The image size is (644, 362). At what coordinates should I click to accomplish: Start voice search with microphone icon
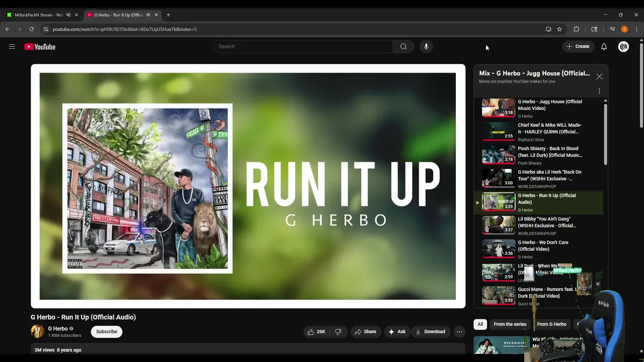[426, 46]
